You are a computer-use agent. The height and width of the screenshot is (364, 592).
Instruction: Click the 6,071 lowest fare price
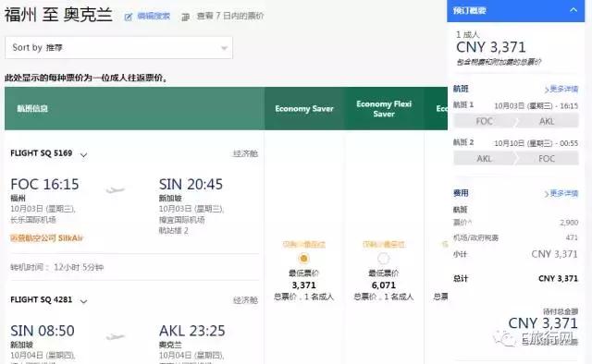tap(384, 285)
